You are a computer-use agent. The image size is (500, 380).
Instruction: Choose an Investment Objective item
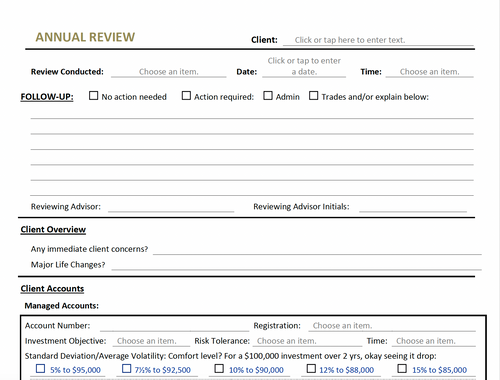point(151,341)
